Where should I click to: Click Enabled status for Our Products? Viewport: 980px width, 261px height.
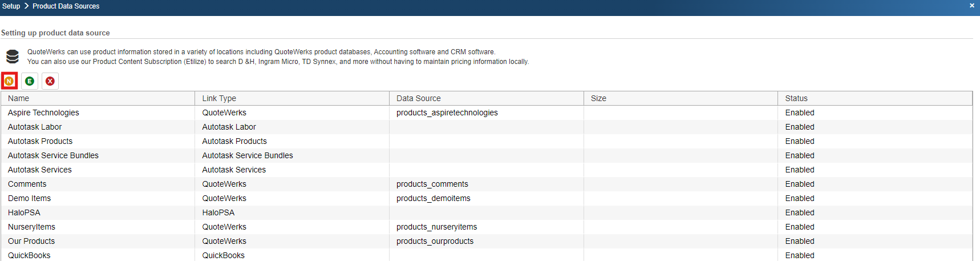click(800, 241)
